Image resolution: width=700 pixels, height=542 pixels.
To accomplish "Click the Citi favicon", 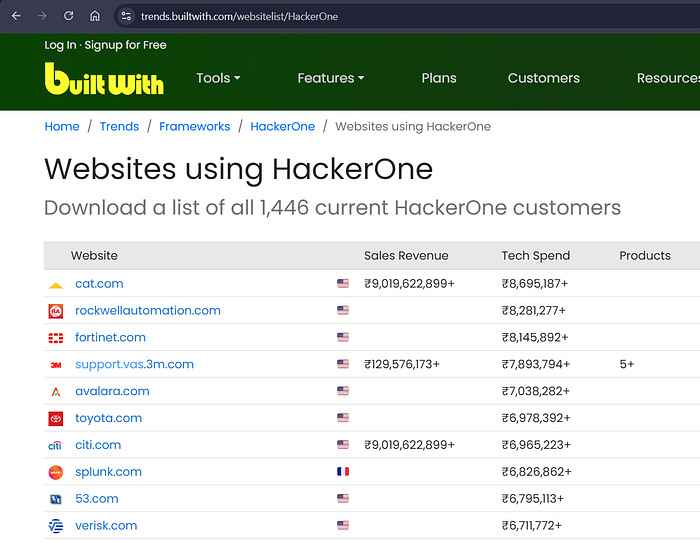I will (x=55, y=445).
